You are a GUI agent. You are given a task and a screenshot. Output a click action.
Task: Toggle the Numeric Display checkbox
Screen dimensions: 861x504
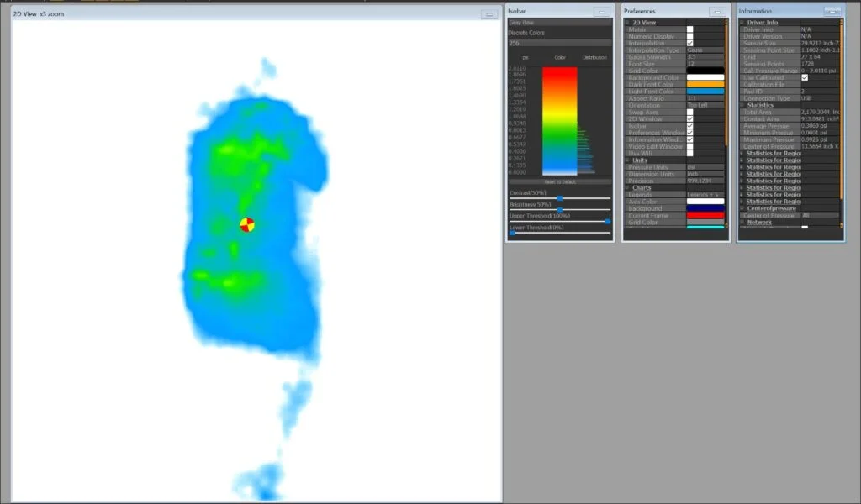point(690,36)
